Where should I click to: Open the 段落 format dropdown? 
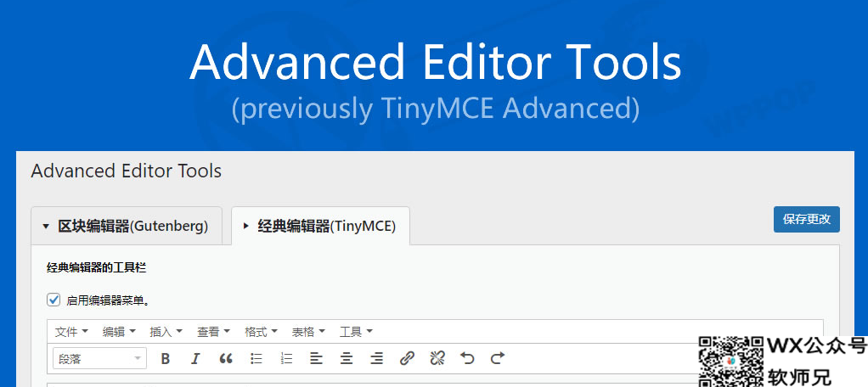(x=99, y=358)
